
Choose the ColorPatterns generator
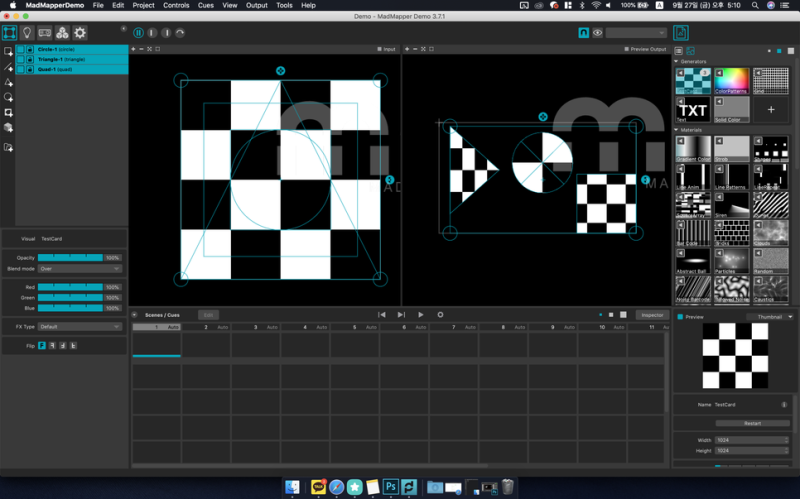[732, 82]
